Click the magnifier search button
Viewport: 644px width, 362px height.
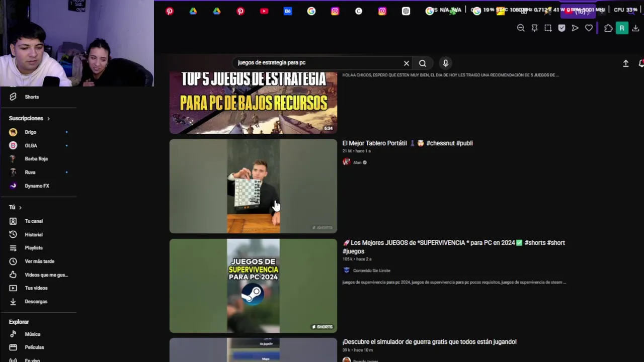tap(423, 63)
